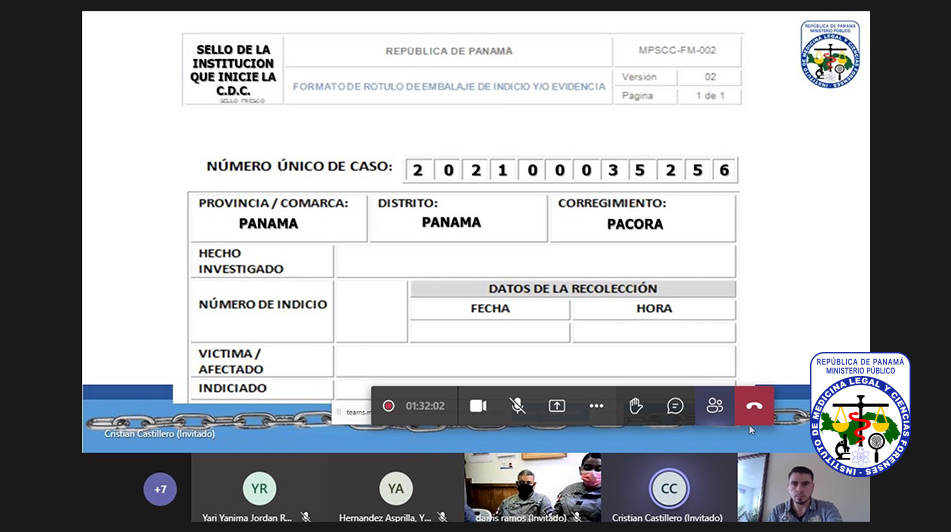This screenshot has height=532, width=951.
Task: Click the PACORA corregimiento value
Action: click(x=635, y=224)
